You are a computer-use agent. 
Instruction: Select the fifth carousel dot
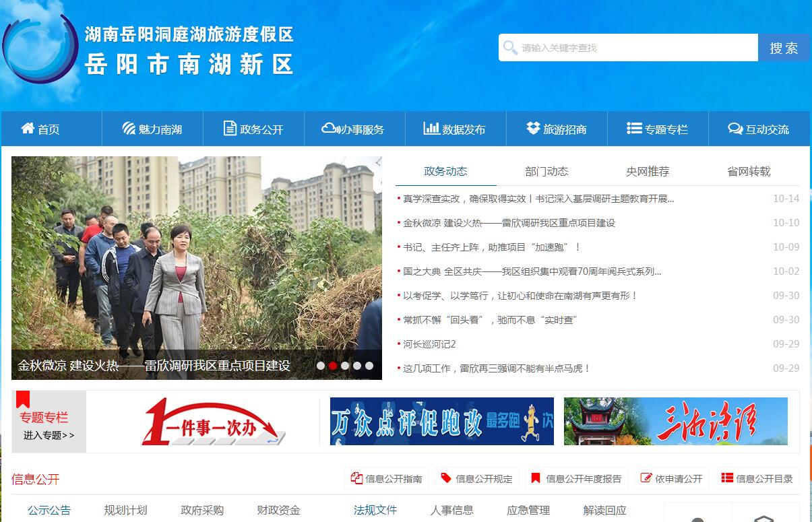(x=369, y=366)
